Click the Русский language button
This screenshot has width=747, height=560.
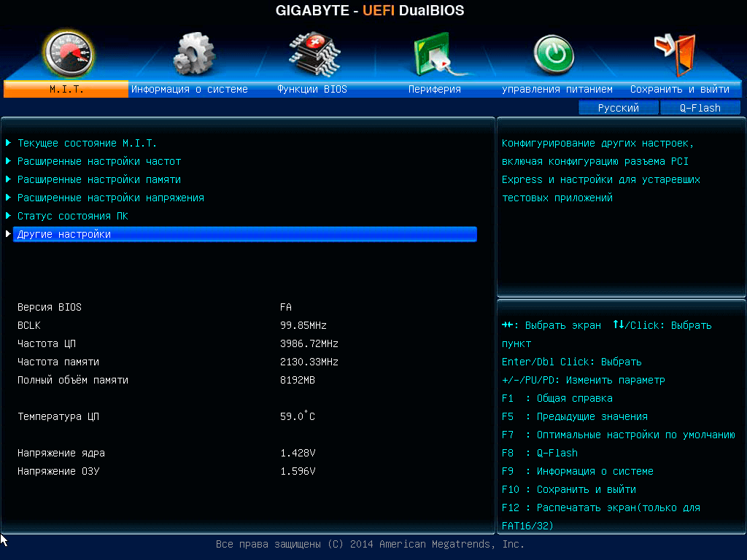click(619, 108)
